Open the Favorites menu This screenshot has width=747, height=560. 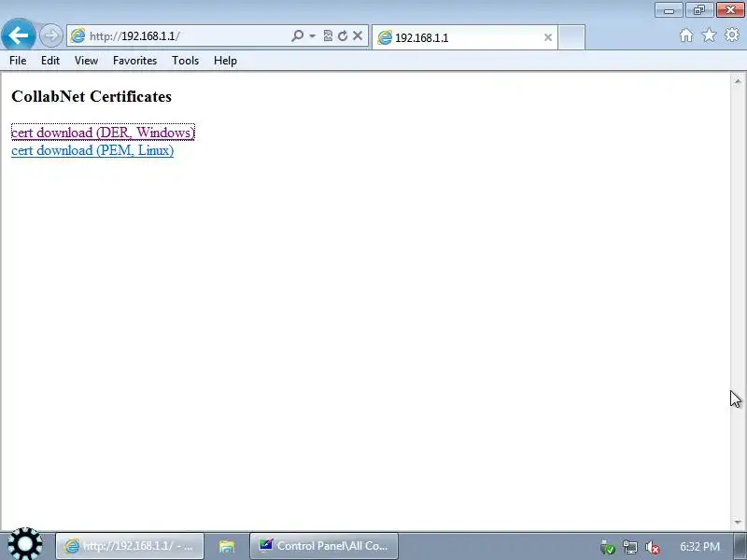pyautogui.click(x=134, y=61)
